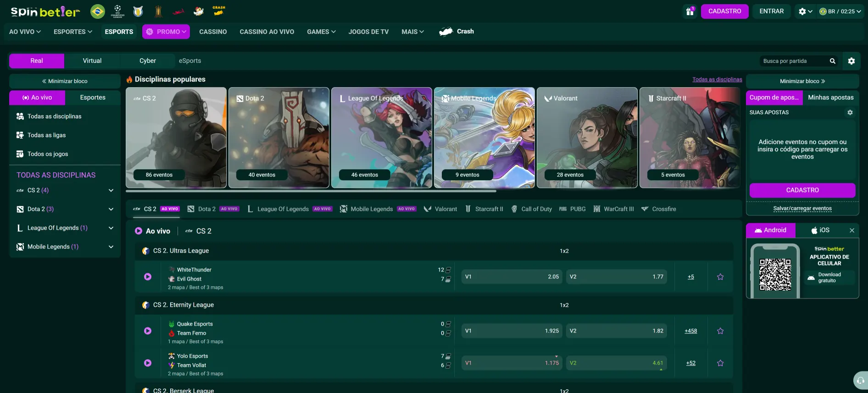Screen dimensions: 868x393
Task: Open the BR / 02:25 language time dropdown
Action: (x=840, y=11)
